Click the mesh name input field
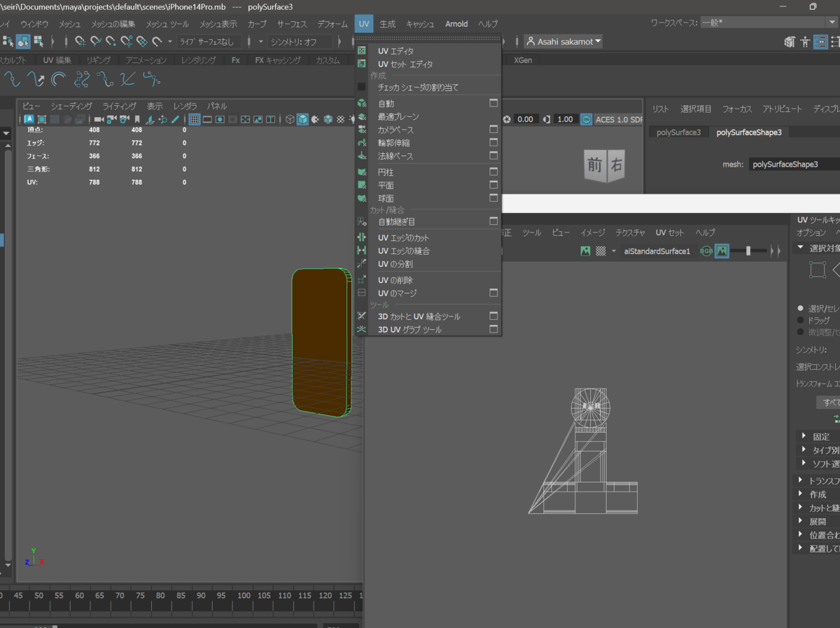Image resolution: width=840 pixels, height=628 pixels. [794, 165]
